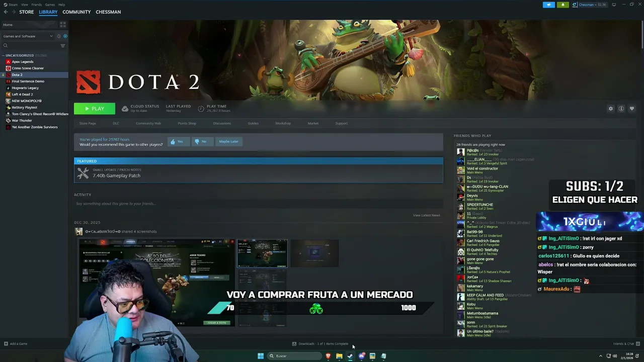Select the Crime Scene Cleaner game icon
The width and height of the screenshot is (644, 362).
coord(8,68)
